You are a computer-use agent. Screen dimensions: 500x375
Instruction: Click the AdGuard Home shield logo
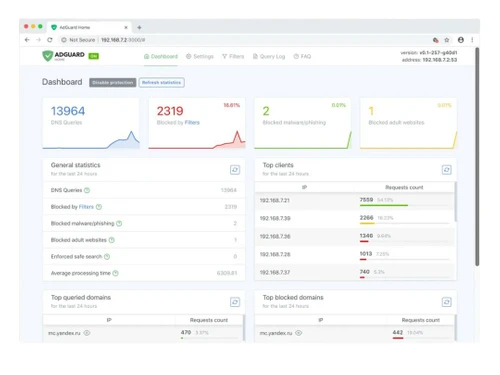click(47, 56)
